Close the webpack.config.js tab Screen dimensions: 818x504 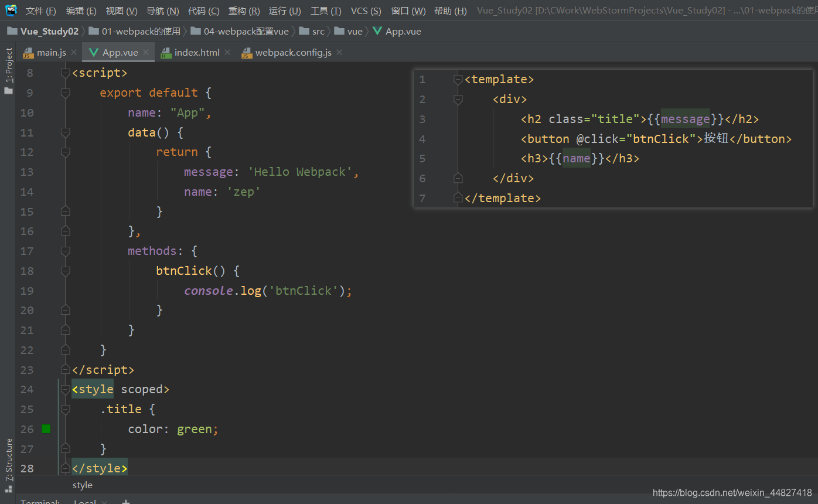[x=339, y=53]
